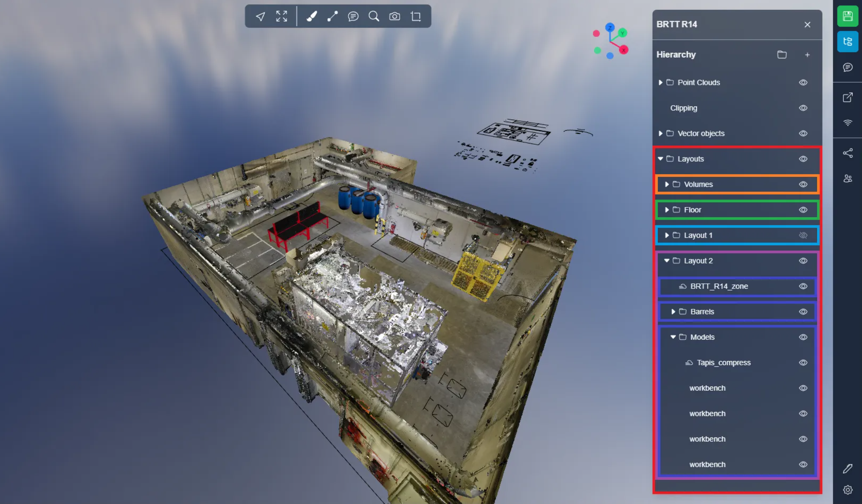Image resolution: width=862 pixels, height=504 pixels.
Task: Show Layout 1 using its crossed eye icon
Action: tap(803, 235)
